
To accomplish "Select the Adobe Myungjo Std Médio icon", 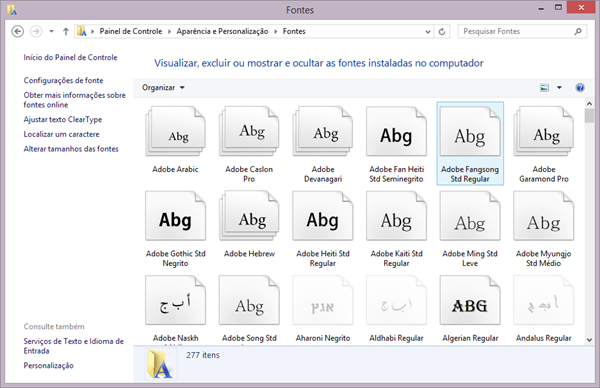I will tap(544, 216).
